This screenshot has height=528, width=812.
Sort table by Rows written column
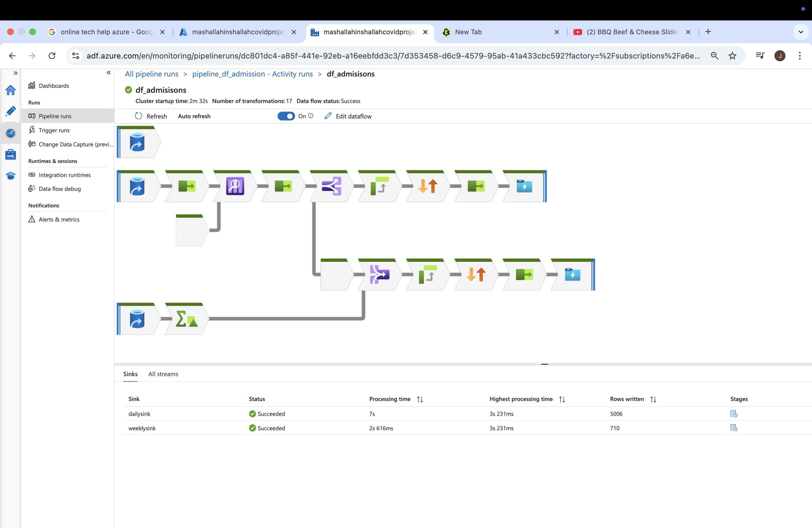click(x=653, y=399)
